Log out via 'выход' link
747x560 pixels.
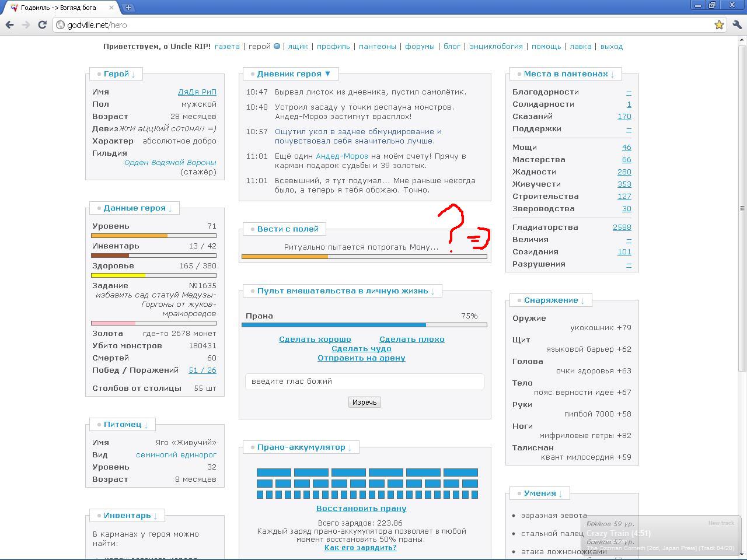click(x=612, y=47)
